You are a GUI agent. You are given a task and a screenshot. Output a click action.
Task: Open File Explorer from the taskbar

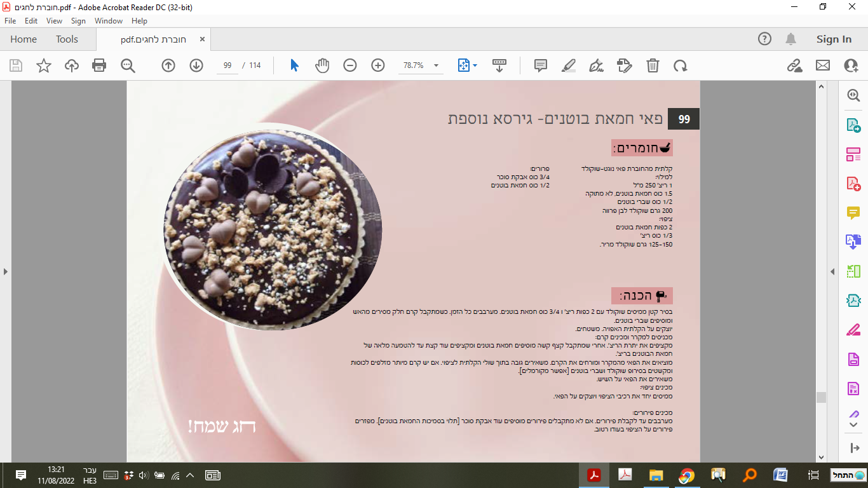coord(656,475)
